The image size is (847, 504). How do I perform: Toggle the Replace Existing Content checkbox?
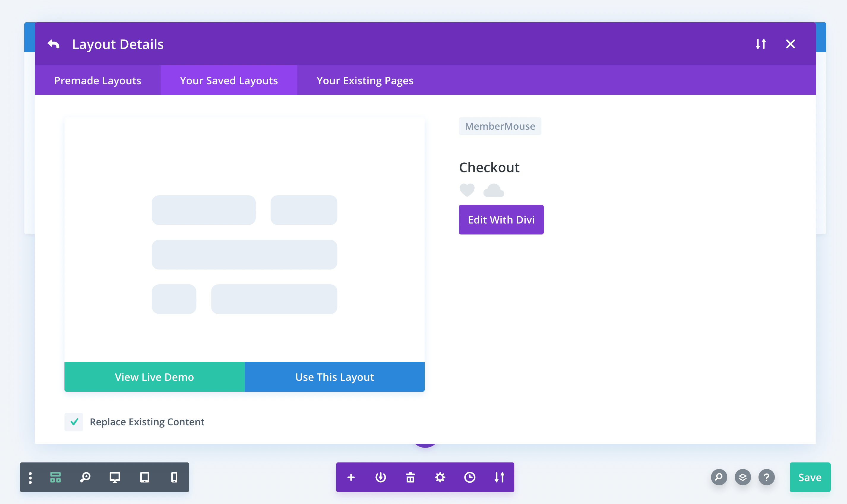[75, 422]
